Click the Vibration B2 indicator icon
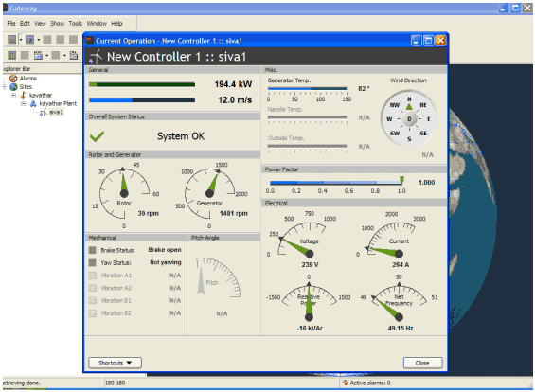 point(92,312)
